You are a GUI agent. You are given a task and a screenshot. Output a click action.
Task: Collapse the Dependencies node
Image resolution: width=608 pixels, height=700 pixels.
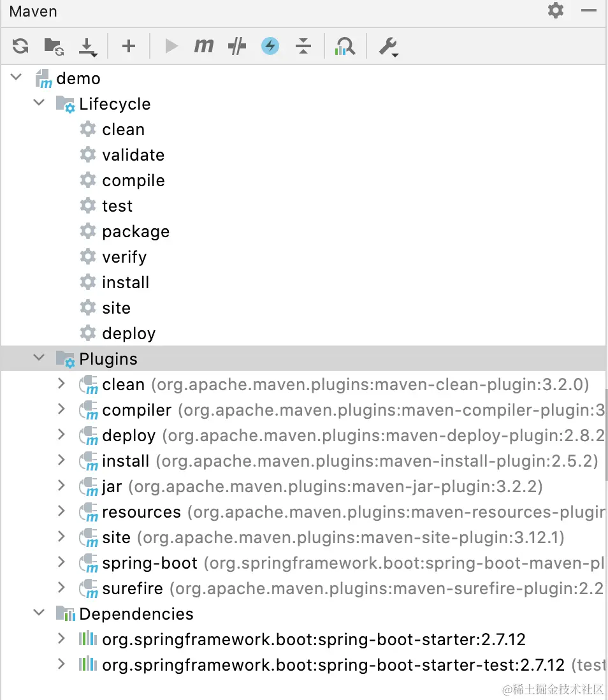pos(40,613)
